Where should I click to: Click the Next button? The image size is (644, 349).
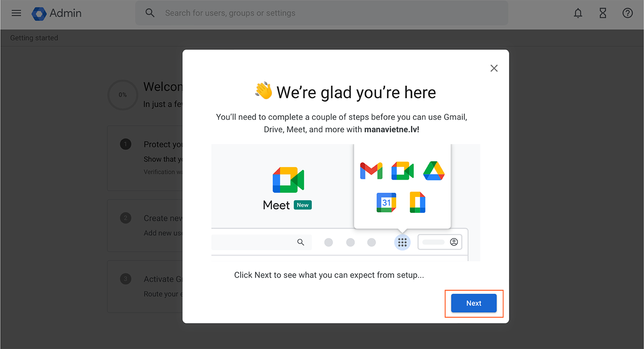pyautogui.click(x=474, y=303)
